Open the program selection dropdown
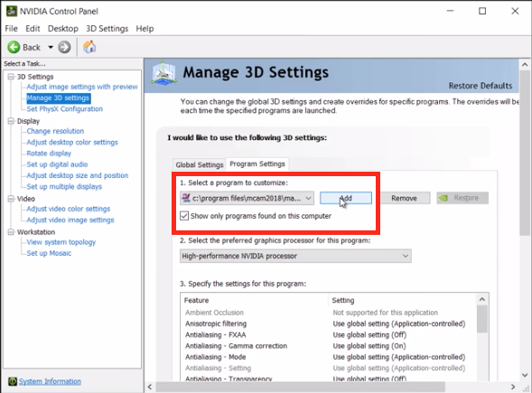This screenshot has height=393, width=532. click(247, 198)
